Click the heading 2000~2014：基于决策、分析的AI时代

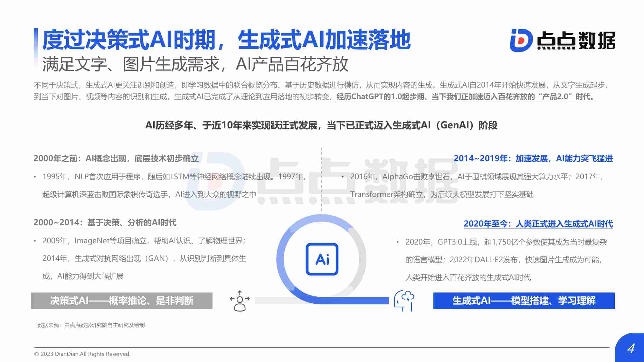105,222
